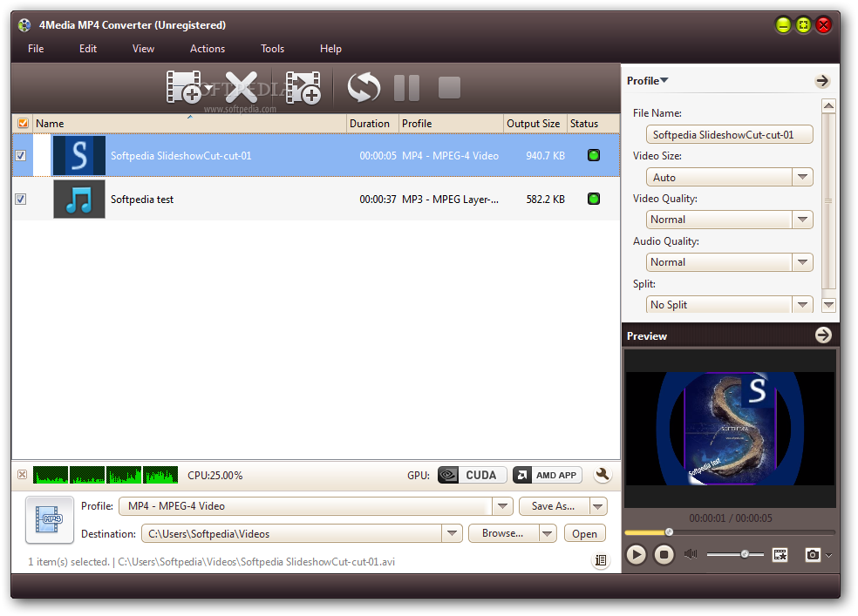Click the File Name input field
Viewport: 858px width, 616px height.
pyautogui.click(x=730, y=134)
